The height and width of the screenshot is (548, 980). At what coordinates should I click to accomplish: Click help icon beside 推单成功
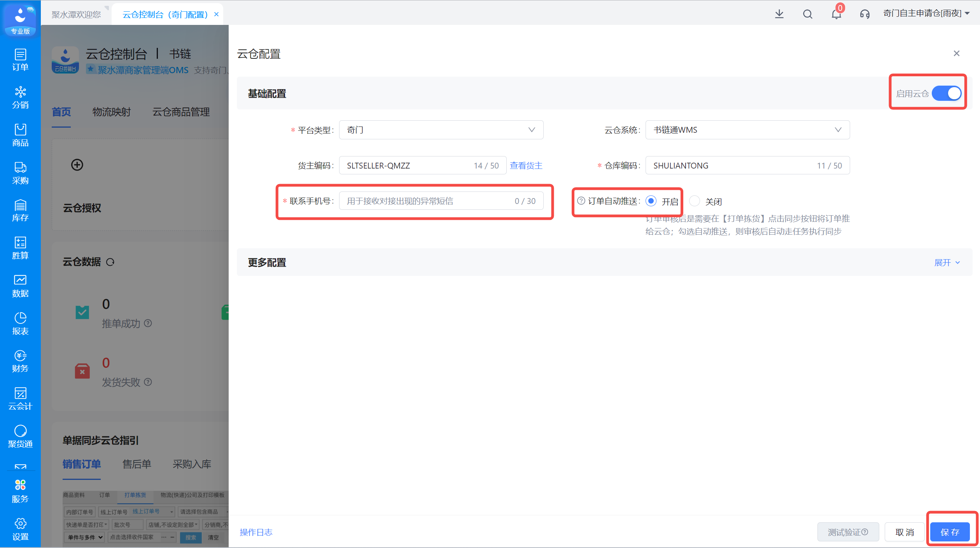pyautogui.click(x=148, y=323)
